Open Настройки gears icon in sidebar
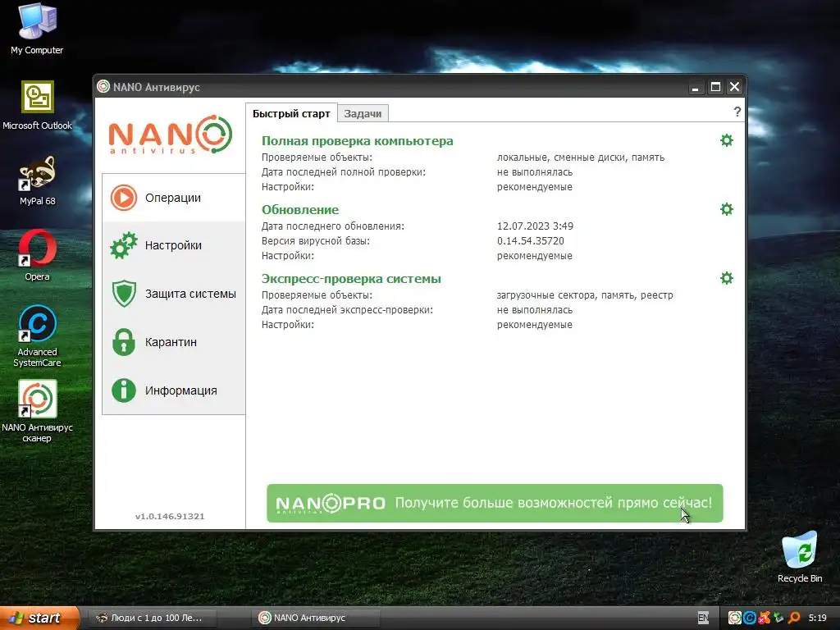This screenshot has width=840, height=630. tap(124, 245)
